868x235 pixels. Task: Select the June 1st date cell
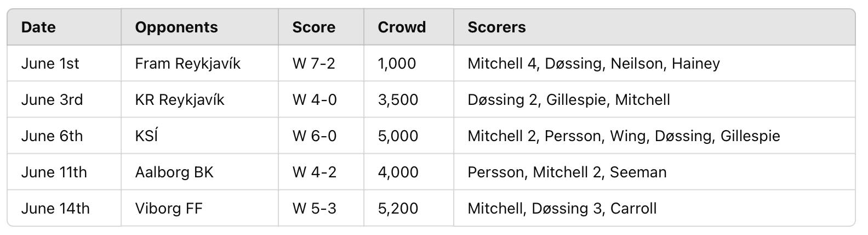50,64
